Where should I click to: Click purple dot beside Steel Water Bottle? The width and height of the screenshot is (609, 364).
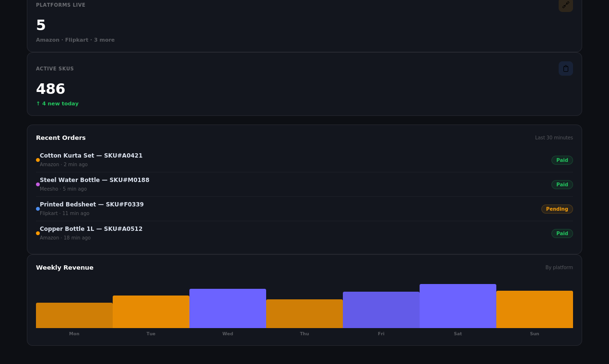[38, 184]
